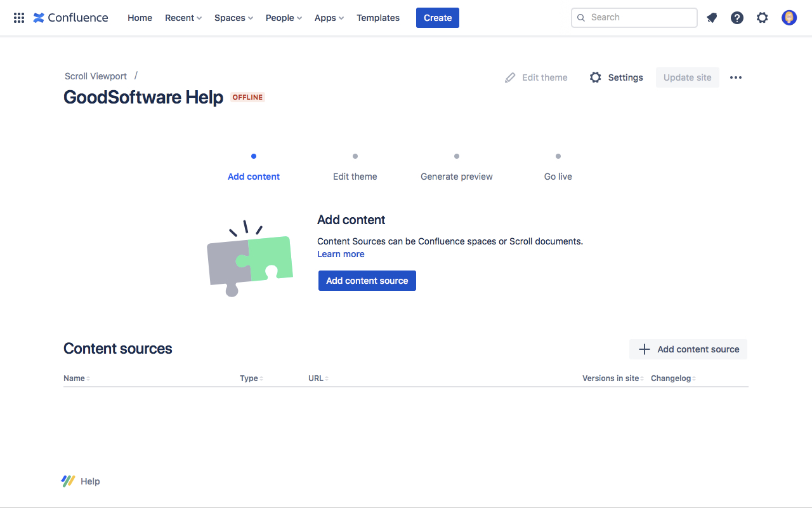Screen dimensions: 812x508
Task: Click the blue Create button
Action: tap(438, 18)
